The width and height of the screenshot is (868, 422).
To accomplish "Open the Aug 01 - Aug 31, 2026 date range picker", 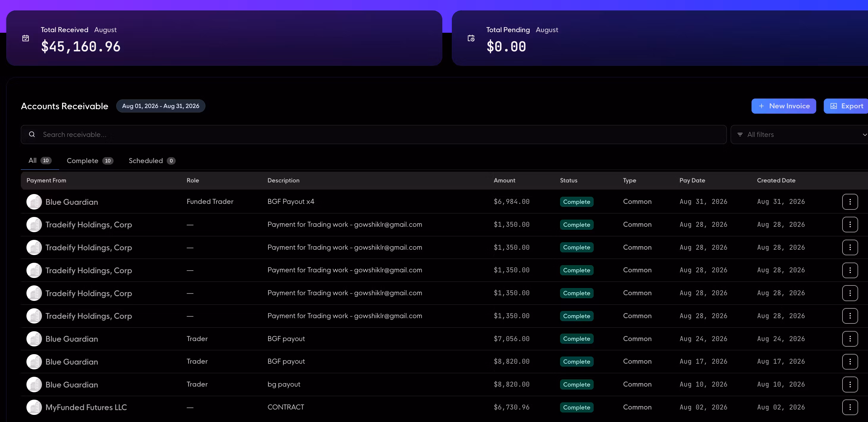I will pyautogui.click(x=161, y=106).
